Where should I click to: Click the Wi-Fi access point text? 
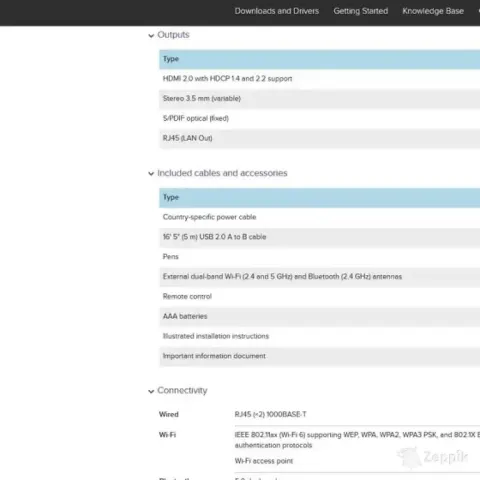coord(264,461)
